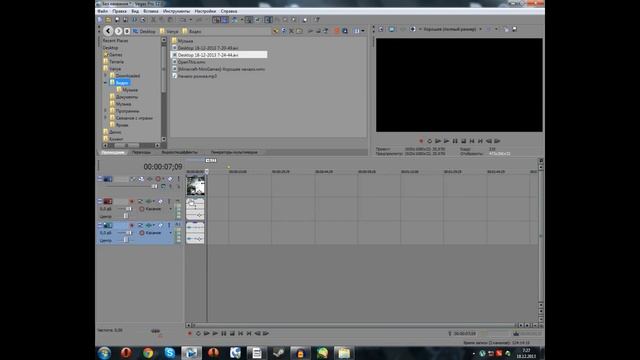This screenshot has width=640, height=360.
Task: Expand the Программы folder node
Action: (105, 111)
